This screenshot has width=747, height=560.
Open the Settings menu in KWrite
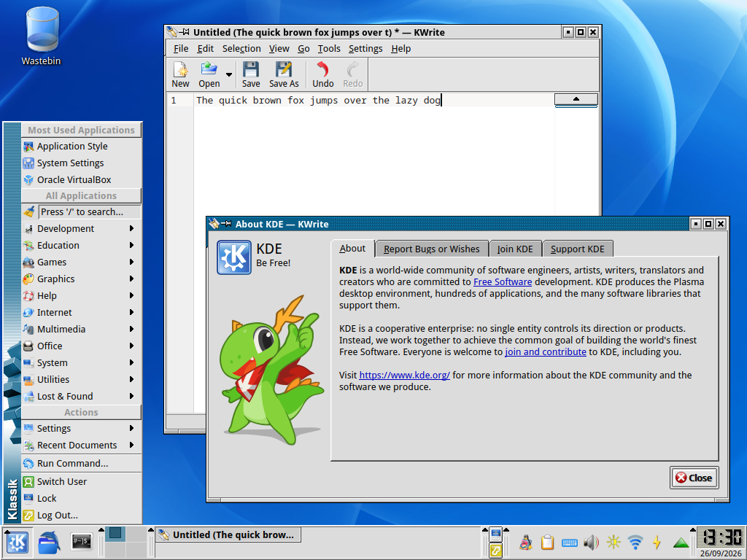(x=365, y=49)
